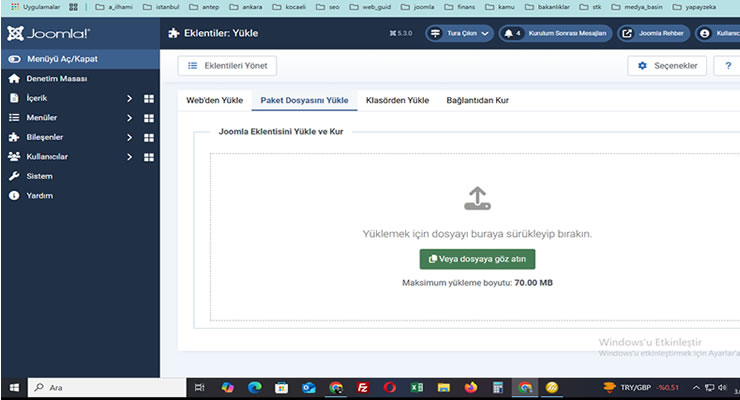Show hidden system tray icons
This screenshot has width=740, height=400.
(x=696, y=388)
